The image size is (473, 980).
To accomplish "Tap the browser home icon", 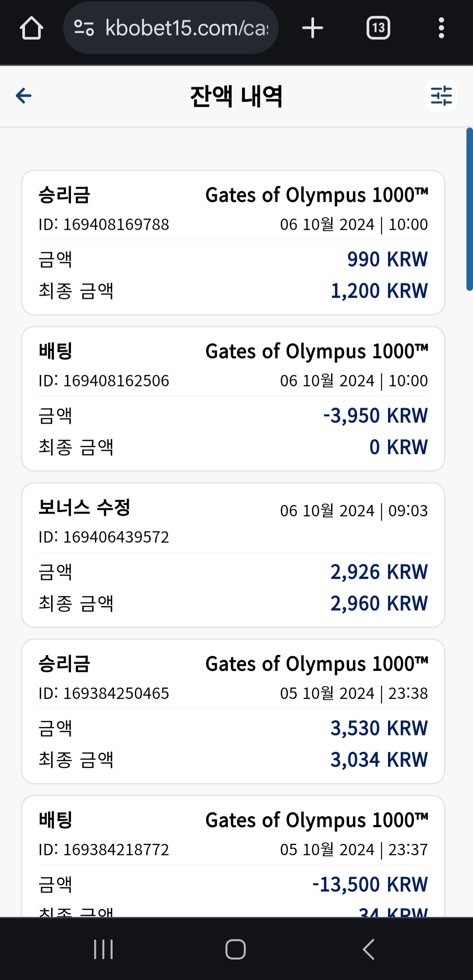I will [31, 28].
